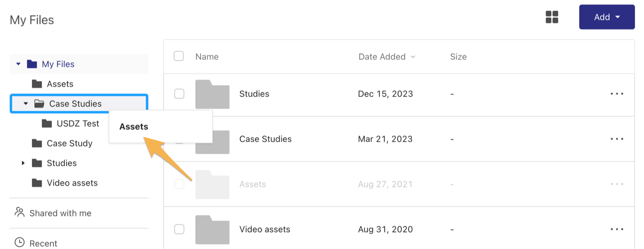
Task: Open the Case Studies folder name link
Action: tap(265, 139)
